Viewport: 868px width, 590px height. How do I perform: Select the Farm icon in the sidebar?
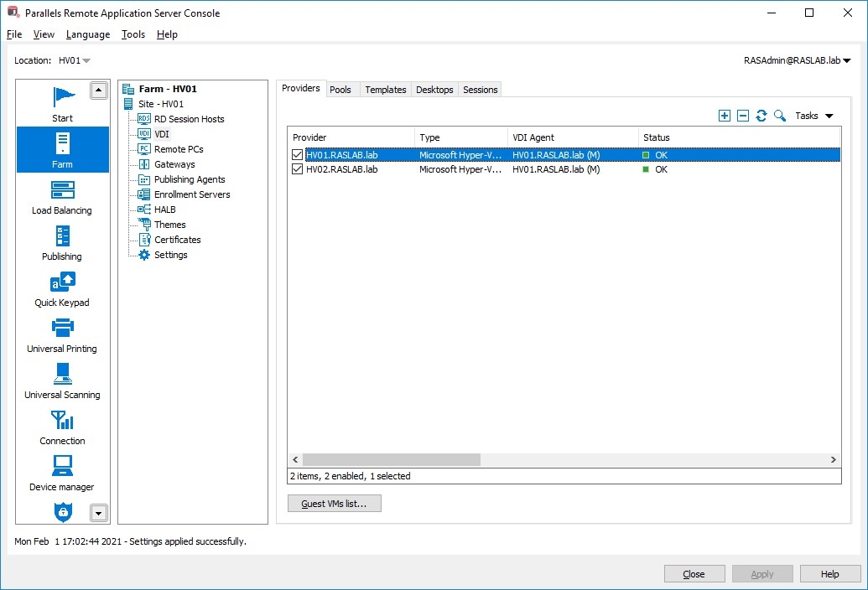click(61, 149)
